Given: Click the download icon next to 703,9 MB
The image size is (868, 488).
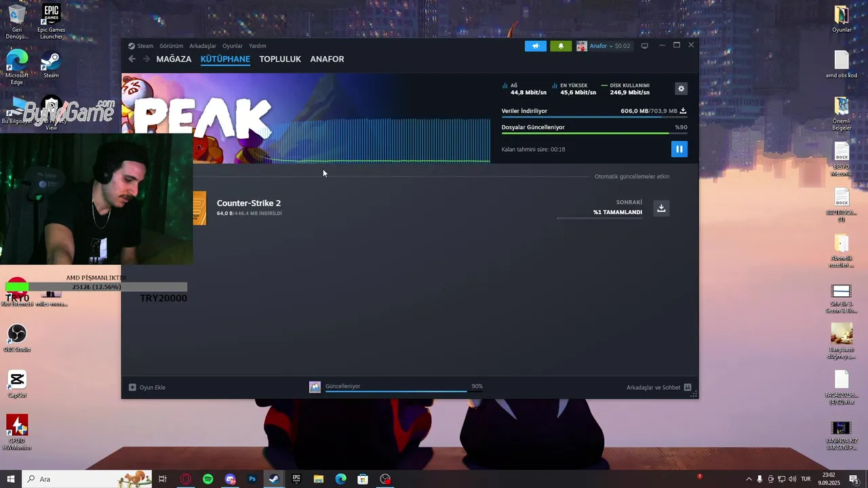Looking at the screenshot, I should 683,110.
